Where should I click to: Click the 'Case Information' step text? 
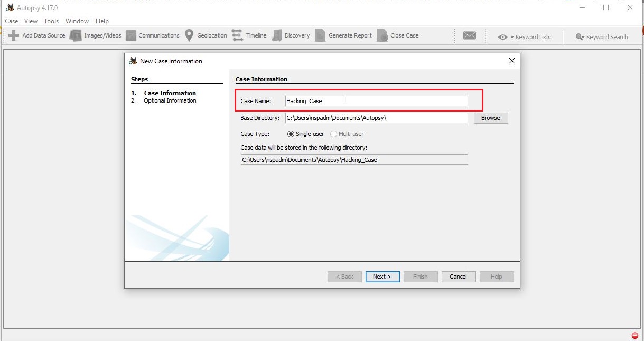point(170,93)
